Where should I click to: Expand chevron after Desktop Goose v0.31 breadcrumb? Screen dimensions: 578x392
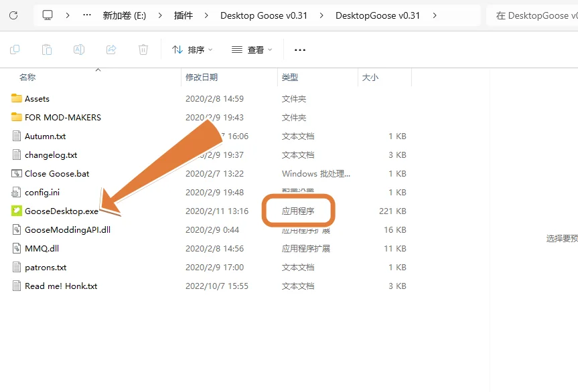321,15
